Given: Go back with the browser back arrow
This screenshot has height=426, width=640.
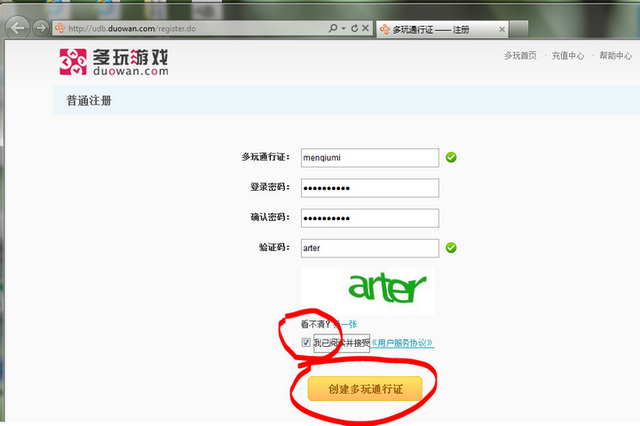Looking at the screenshot, I should (x=17, y=28).
